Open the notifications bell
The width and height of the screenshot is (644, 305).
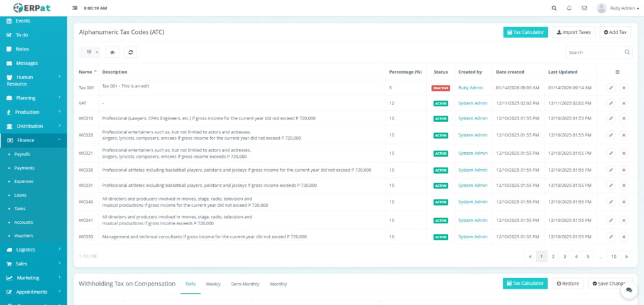(x=569, y=8)
